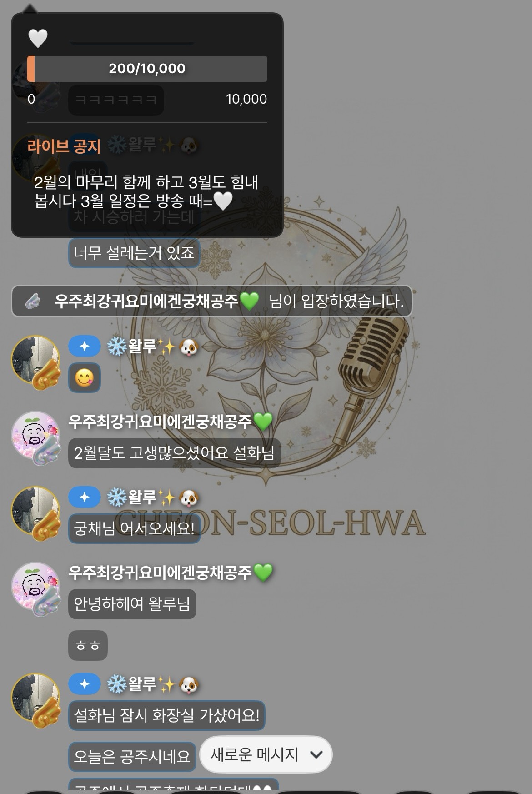The width and height of the screenshot is (532, 794).
Task: Open the 새로운 메시지 new messages button
Action: click(266, 754)
